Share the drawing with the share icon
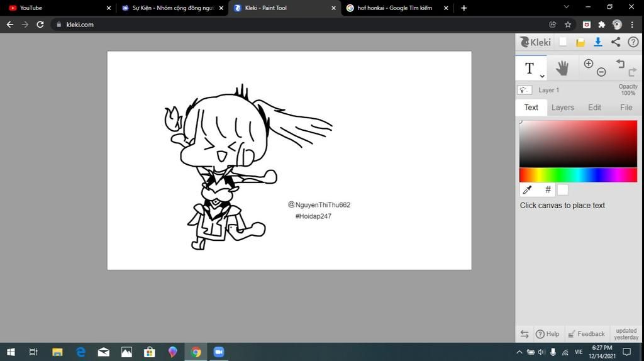 coord(616,42)
